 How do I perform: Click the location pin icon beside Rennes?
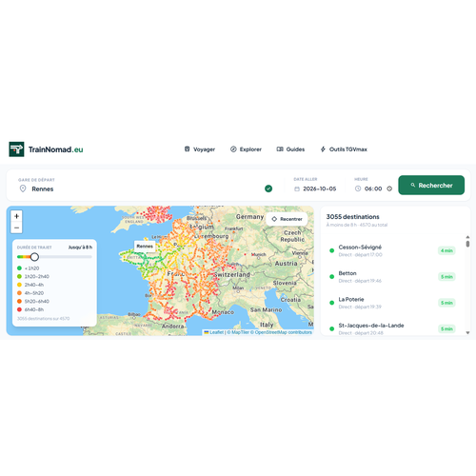coord(23,188)
